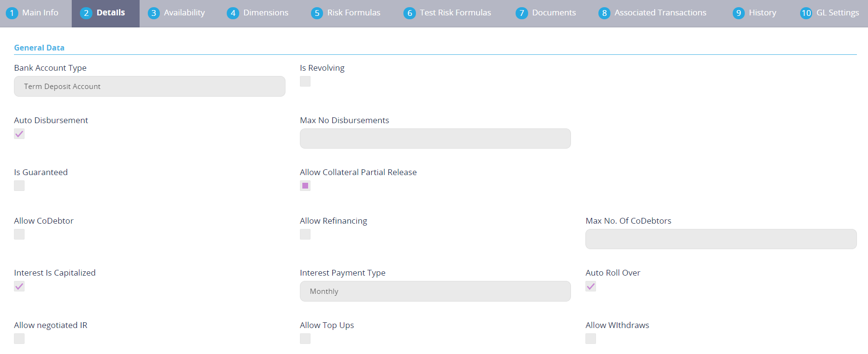Enable the Allow Top Ups checkbox
This screenshot has height=354, width=868.
point(305,339)
